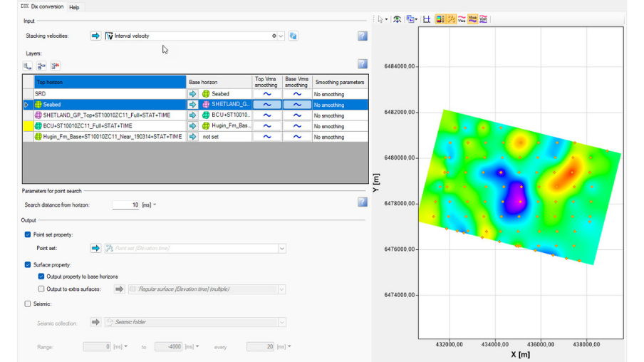Show the Vrms map with the first red wavy-line Vrms icon
The image size is (644, 362).
point(462,19)
